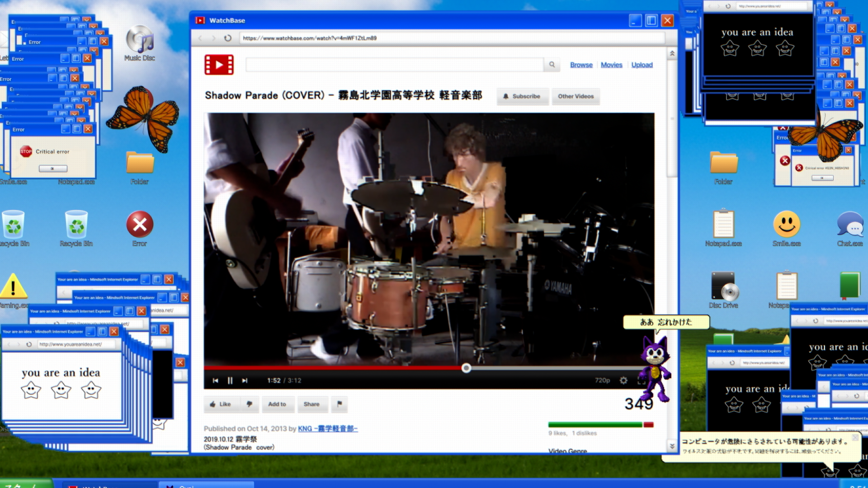The height and width of the screenshot is (488, 868).
Task: Skip to the next video
Action: point(245,380)
